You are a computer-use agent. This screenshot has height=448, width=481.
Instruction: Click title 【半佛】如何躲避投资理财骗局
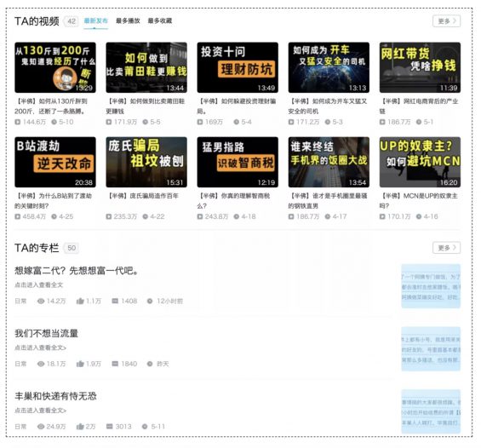(237, 106)
